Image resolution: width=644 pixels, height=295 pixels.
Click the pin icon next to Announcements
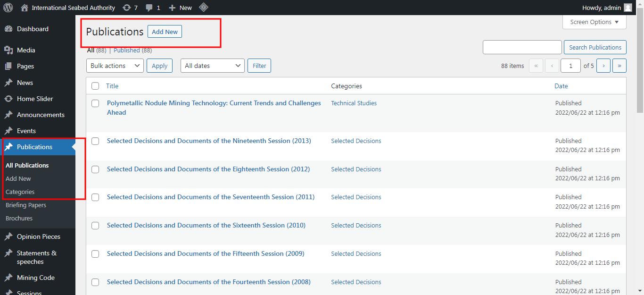click(8, 115)
